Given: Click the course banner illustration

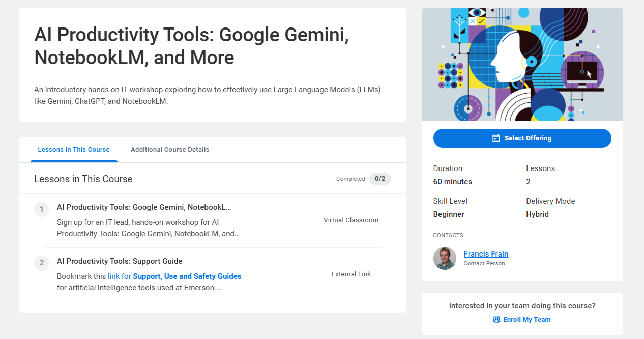Looking at the screenshot, I should (x=522, y=64).
